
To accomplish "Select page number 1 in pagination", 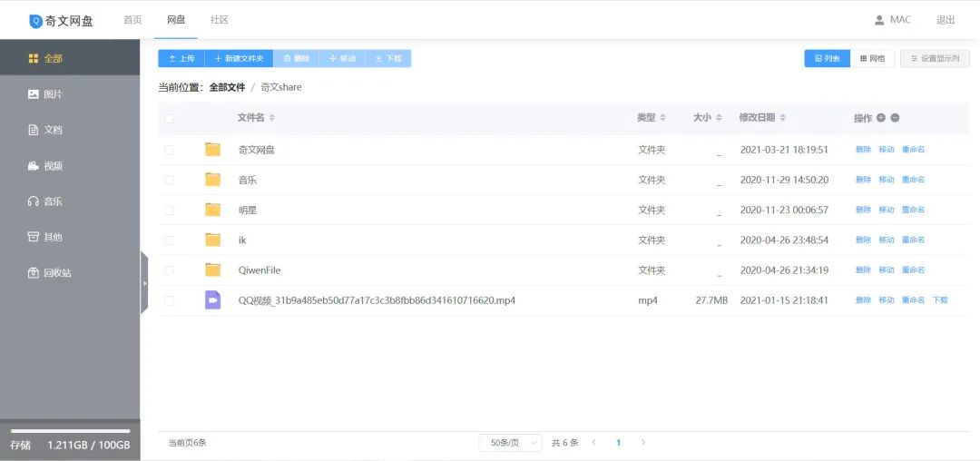I will pyautogui.click(x=618, y=442).
